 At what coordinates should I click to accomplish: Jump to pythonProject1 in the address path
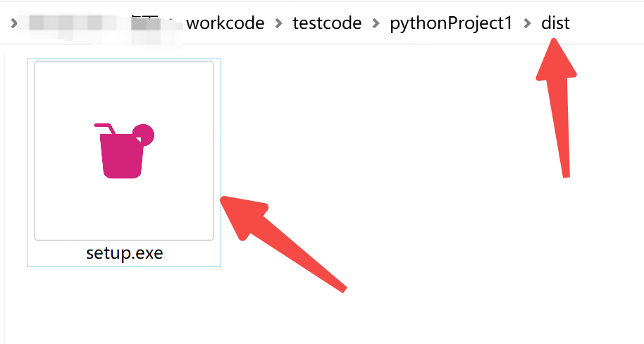click(x=451, y=23)
